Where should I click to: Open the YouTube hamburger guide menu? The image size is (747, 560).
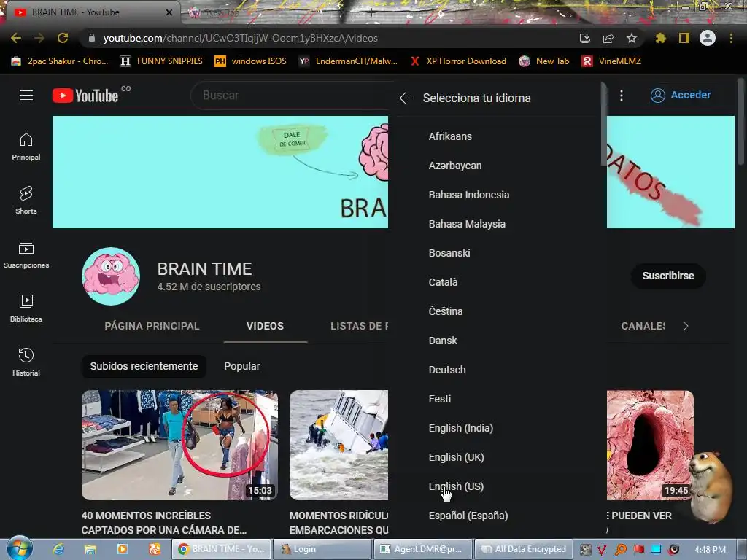(26, 96)
